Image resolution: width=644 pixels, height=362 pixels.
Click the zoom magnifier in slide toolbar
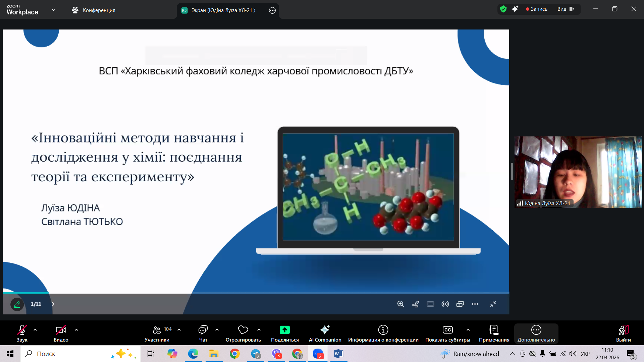(400, 304)
